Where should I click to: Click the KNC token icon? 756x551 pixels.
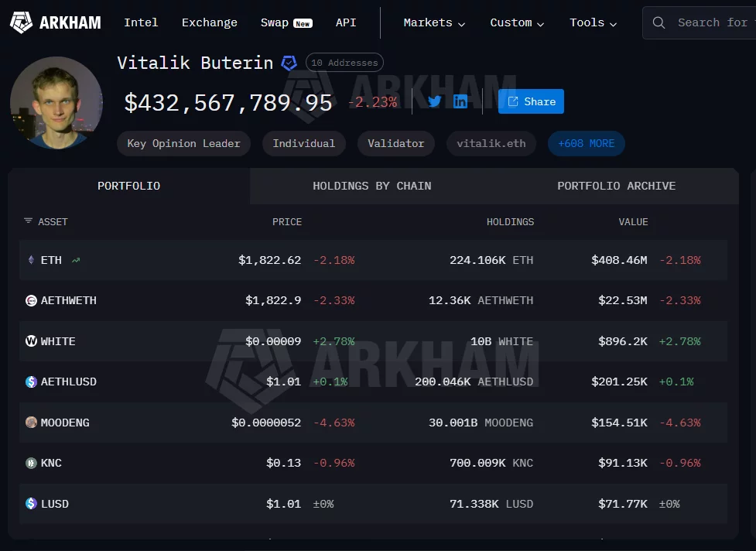pos(29,463)
